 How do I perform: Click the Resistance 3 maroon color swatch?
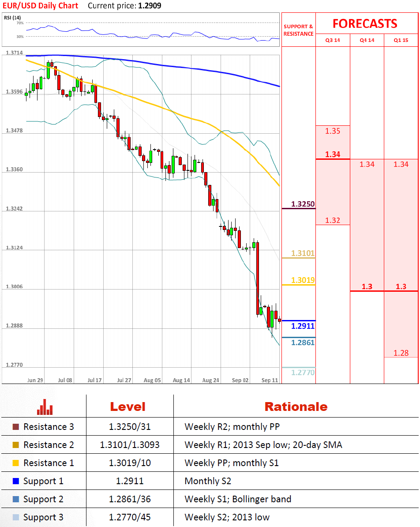click(16, 426)
